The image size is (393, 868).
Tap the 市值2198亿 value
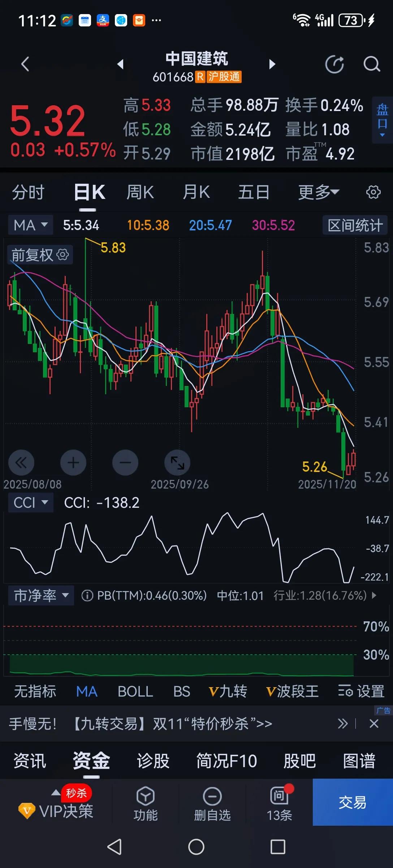(233, 154)
